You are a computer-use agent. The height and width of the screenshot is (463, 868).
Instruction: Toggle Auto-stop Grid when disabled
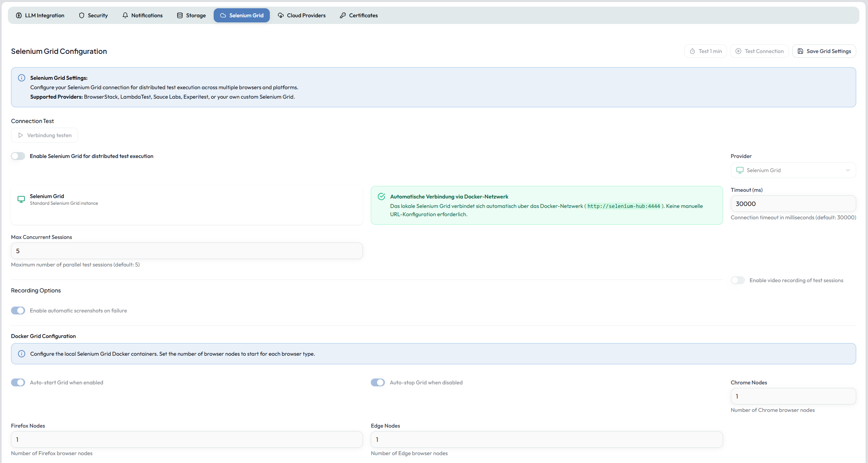378,382
